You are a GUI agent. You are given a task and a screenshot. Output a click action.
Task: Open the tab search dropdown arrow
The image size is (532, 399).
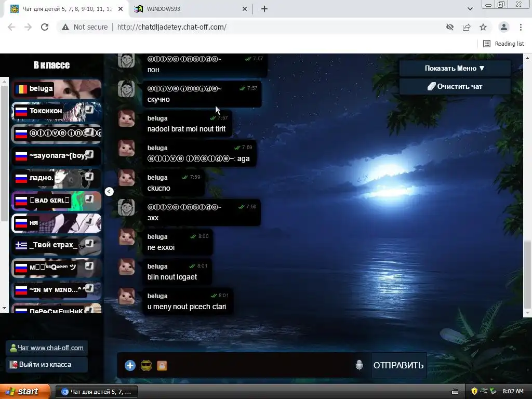tap(470, 9)
